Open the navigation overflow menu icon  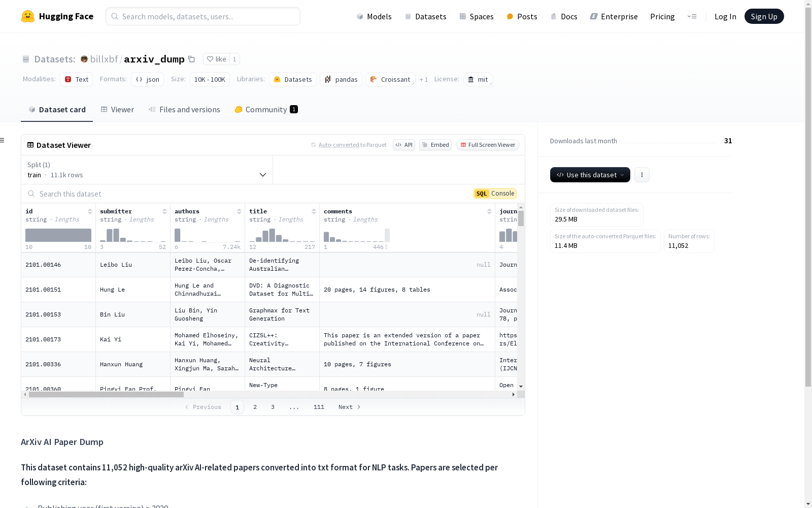click(x=692, y=16)
